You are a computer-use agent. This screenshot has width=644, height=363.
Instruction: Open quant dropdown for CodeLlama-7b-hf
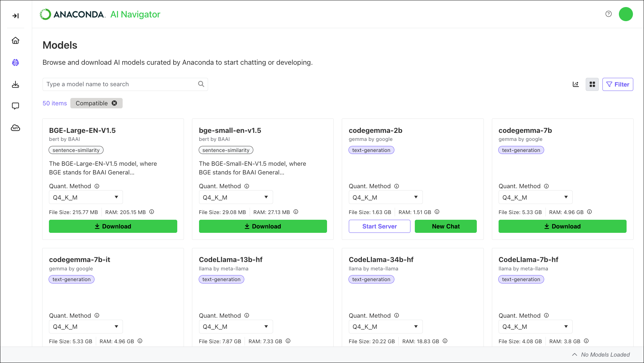pos(535,326)
